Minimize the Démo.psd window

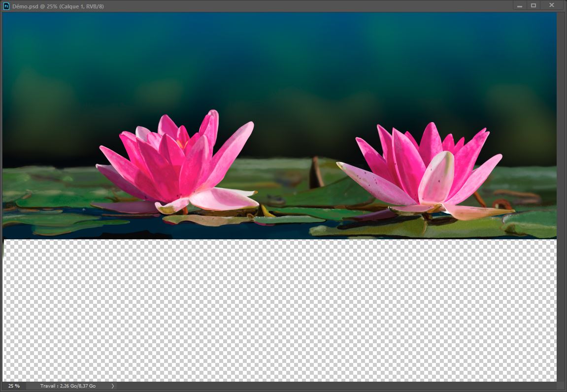520,5
